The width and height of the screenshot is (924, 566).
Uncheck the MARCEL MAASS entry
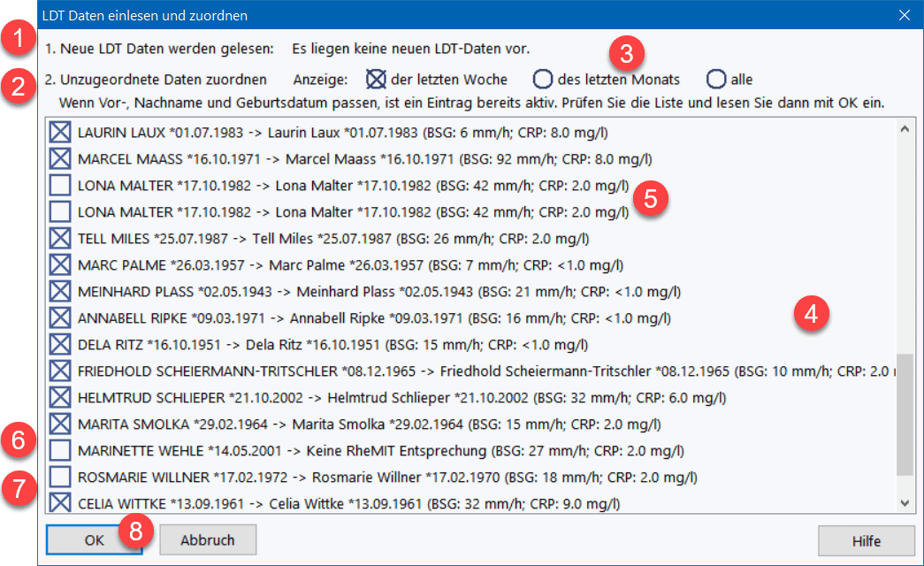60,160
